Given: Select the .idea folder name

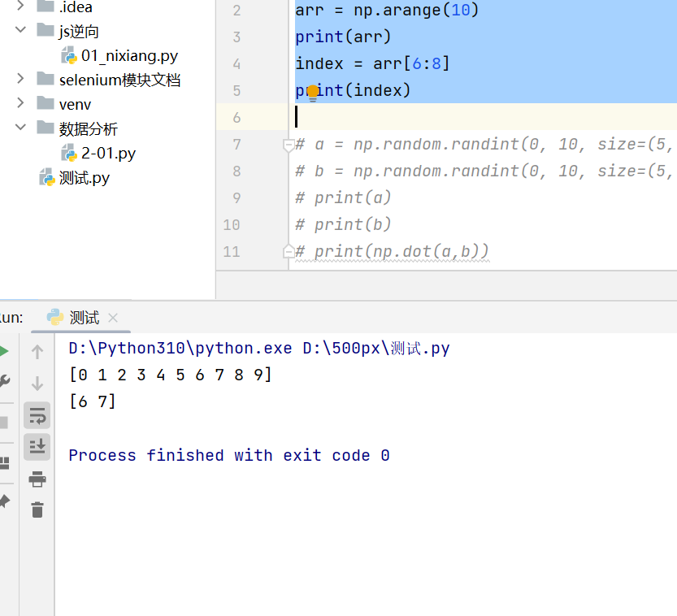Looking at the screenshot, I should pos(76,7).
